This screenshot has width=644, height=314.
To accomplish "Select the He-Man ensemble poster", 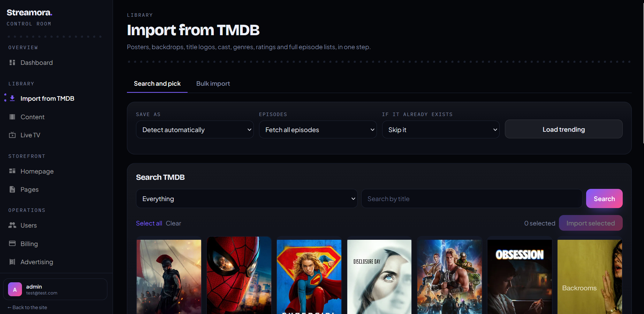I will pos(449,277).
